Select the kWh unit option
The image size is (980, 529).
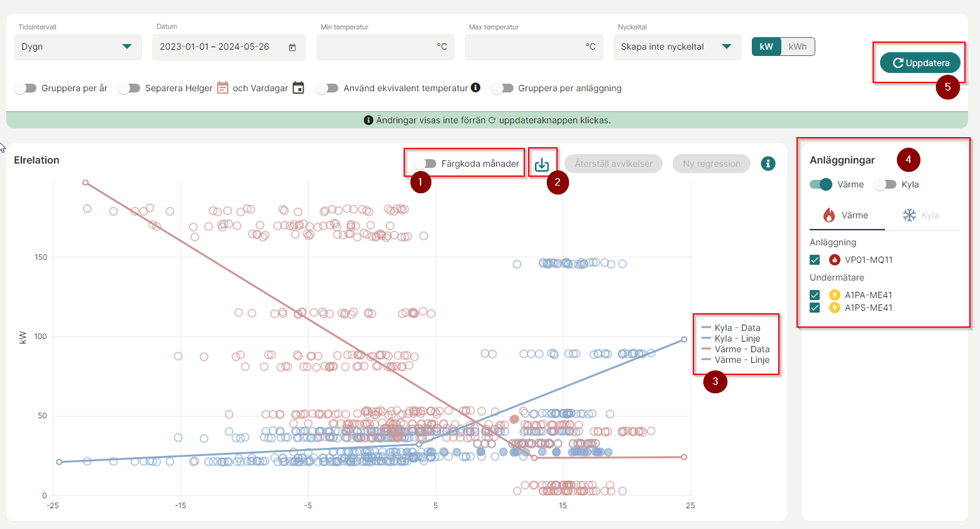[x=798, y=47]
